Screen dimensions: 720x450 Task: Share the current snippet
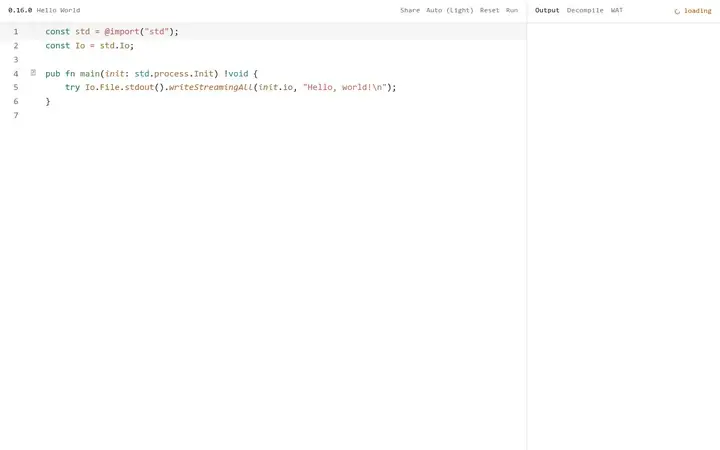(410, 10)
